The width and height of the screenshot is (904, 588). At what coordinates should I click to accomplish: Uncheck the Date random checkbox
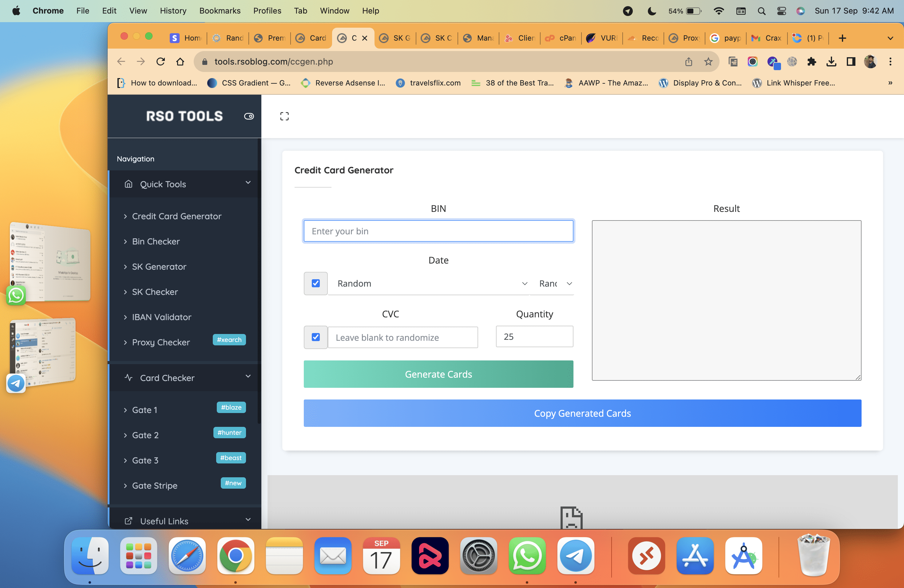click(316, 283)
